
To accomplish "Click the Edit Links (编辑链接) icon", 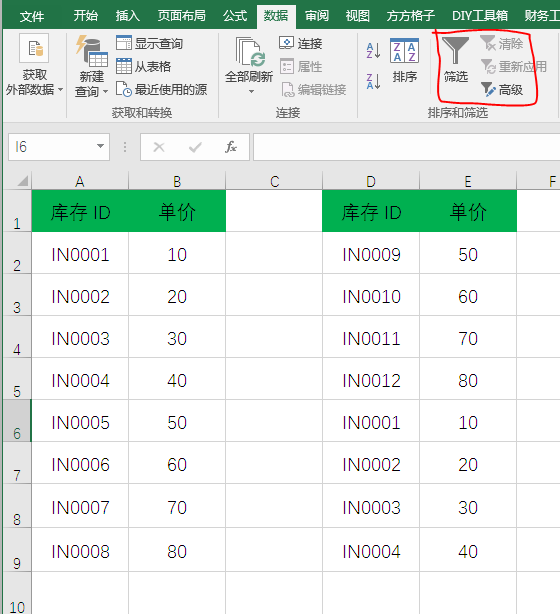I will point(288,90).
